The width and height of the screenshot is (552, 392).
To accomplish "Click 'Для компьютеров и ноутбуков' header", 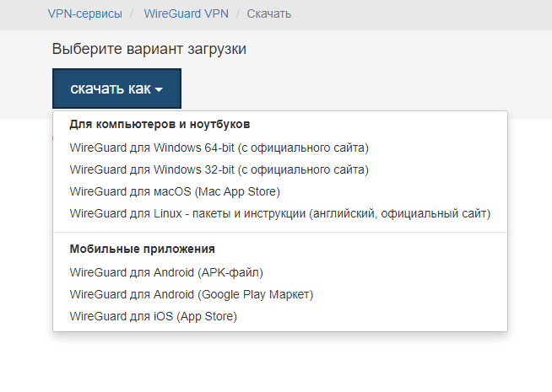I will (x=160, y=124).
